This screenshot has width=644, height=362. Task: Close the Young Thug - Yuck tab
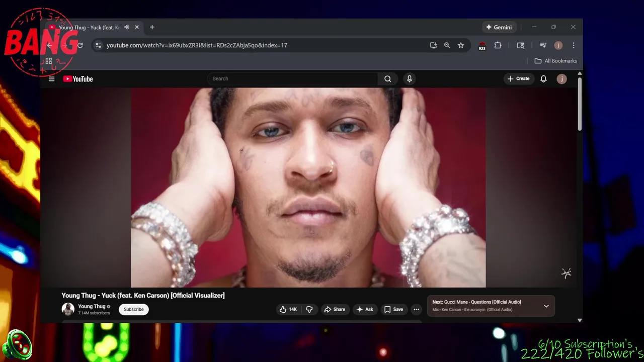(136, 27)
